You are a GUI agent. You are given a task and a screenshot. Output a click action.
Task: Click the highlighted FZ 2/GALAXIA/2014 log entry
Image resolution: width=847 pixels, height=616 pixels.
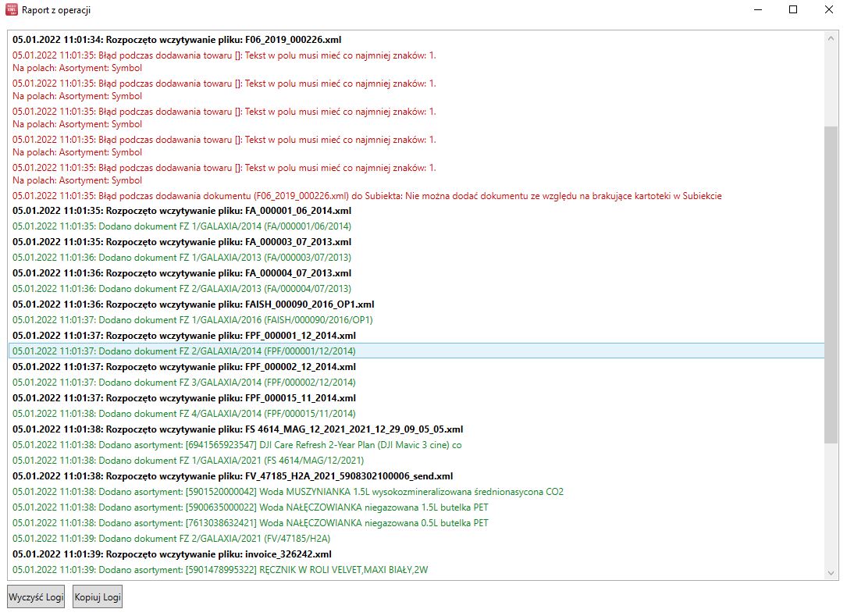coord(183,351)
